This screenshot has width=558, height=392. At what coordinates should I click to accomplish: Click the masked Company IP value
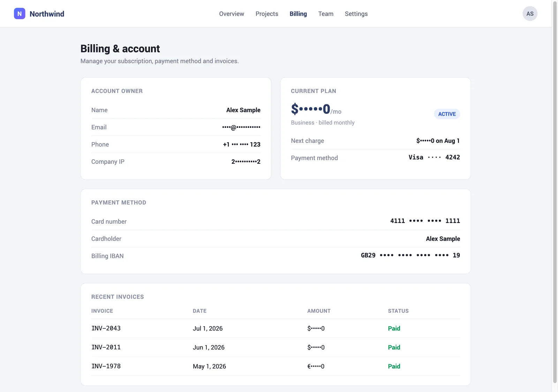point(246,162)
